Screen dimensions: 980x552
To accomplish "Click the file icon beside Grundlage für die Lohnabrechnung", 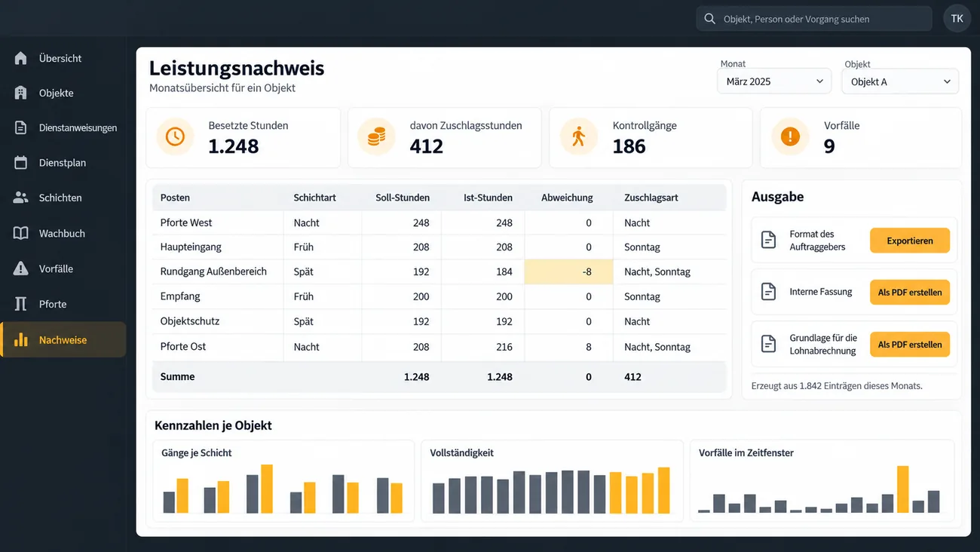I will point(768,345).
